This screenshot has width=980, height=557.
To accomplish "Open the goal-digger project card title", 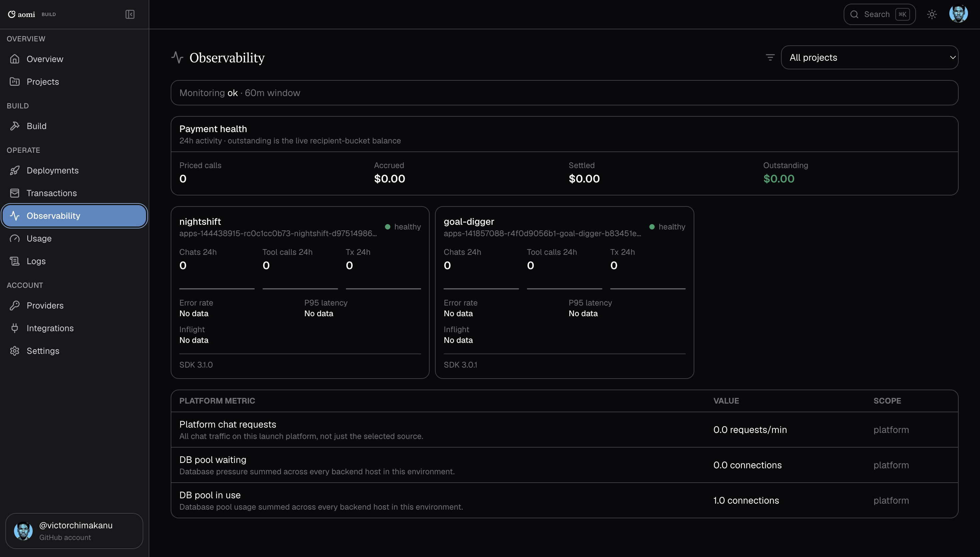I will [x=469, y=221].
